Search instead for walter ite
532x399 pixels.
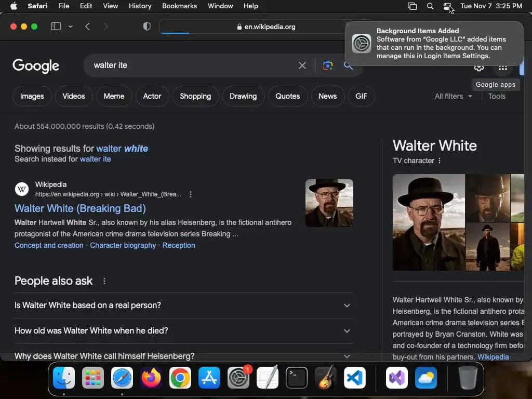(96, 159)
